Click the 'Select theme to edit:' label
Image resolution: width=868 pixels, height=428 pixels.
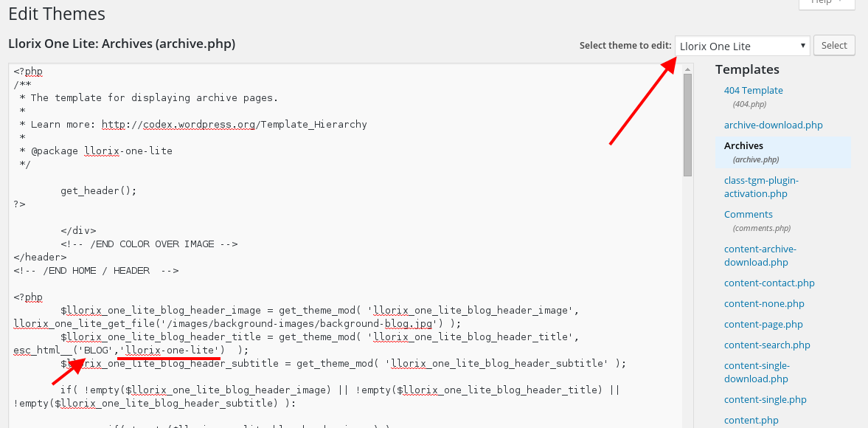pos(625,46)
